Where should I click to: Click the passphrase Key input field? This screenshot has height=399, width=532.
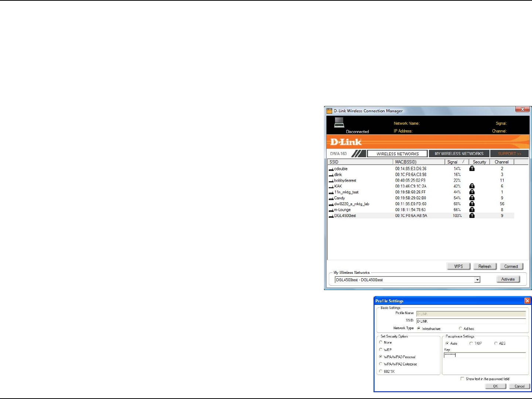point(485,355)
